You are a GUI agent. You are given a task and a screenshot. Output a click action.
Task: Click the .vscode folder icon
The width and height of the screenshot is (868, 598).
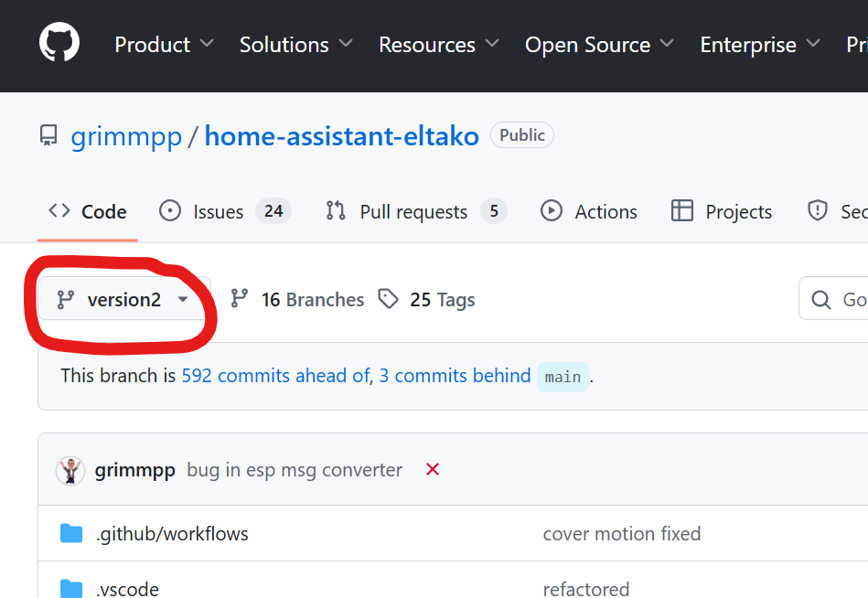71,588
